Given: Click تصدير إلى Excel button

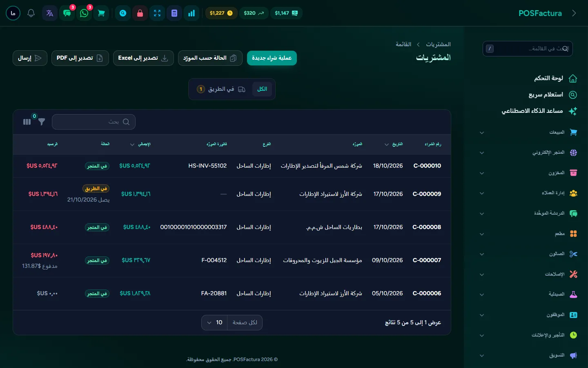Looking at the screenshot, I should pos(143,58).
